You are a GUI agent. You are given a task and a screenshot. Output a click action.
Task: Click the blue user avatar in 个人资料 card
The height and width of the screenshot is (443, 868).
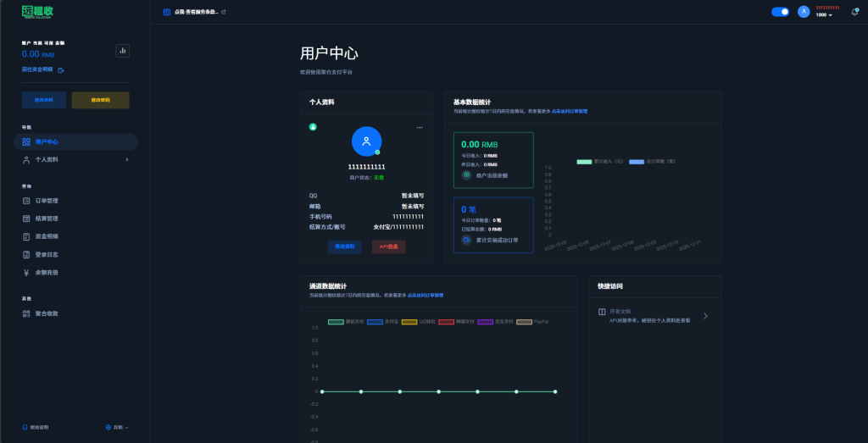point(366,141)
